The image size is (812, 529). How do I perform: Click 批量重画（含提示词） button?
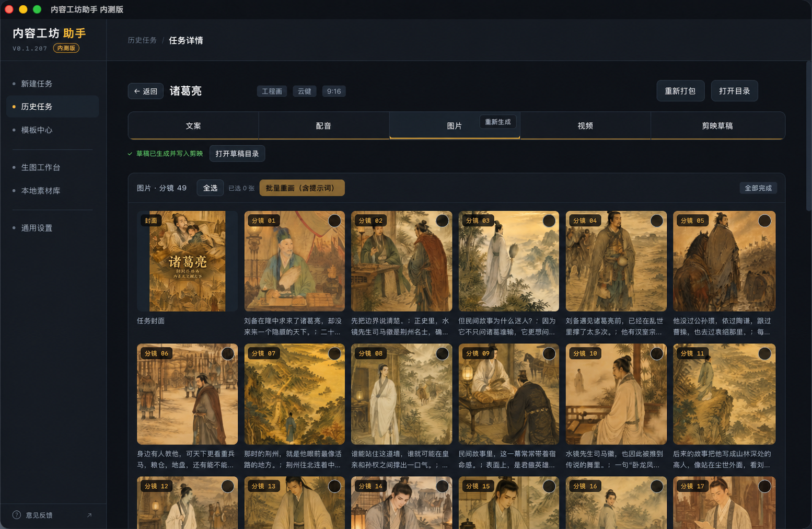pyautogui.click(x=302, y=188)
